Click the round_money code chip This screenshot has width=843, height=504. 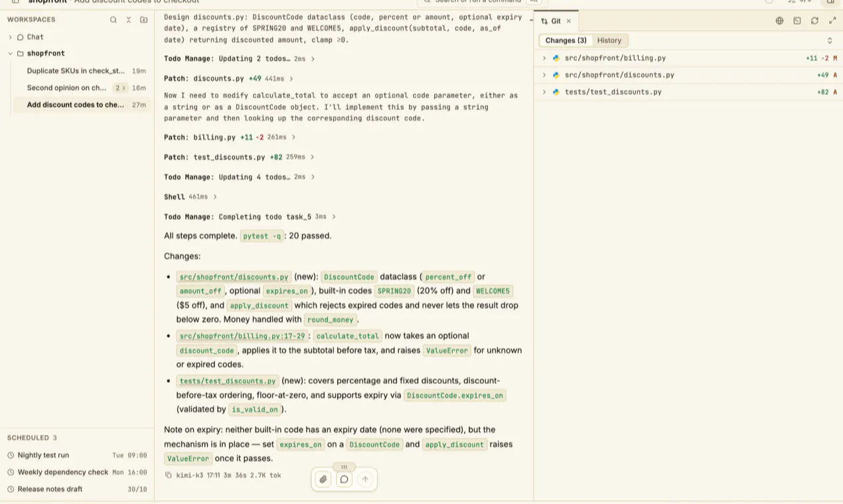click(331, 320)
